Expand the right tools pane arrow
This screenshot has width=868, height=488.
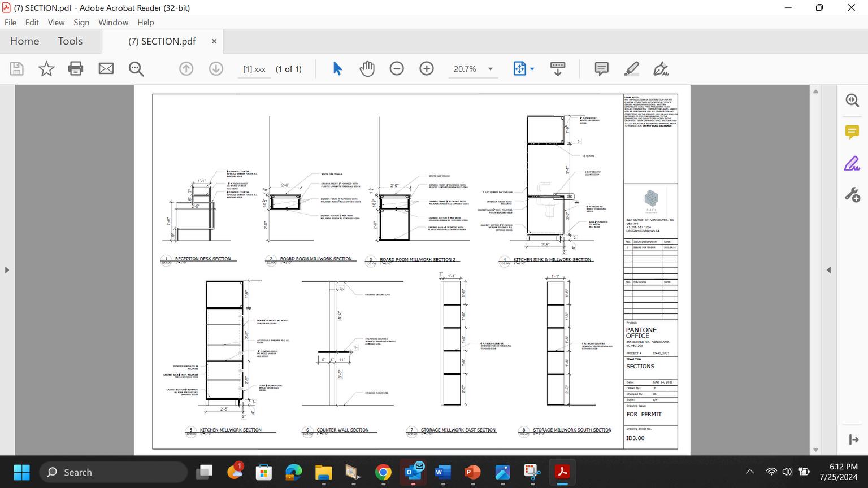[x=853, y=439]
